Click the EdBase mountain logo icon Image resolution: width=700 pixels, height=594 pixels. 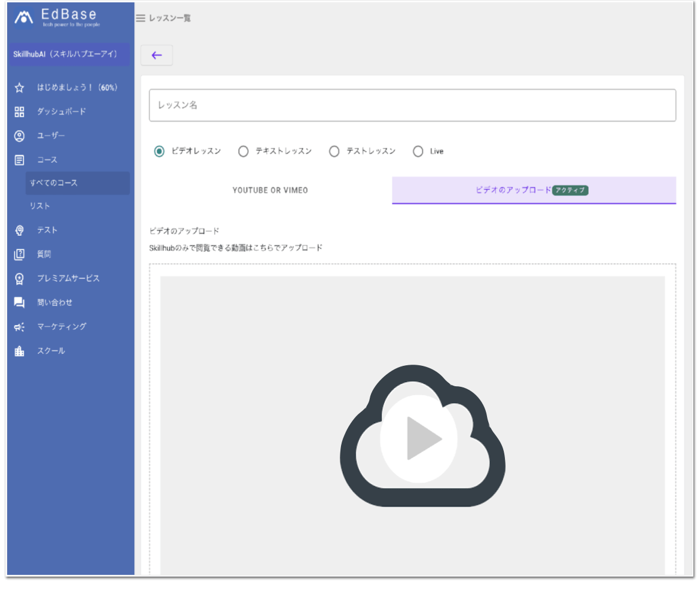pyautogui.click(x=24, y=17)
